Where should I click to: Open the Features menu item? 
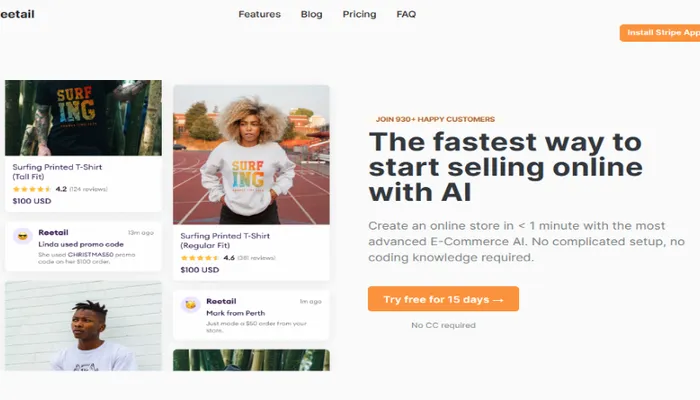coord(259,15)
